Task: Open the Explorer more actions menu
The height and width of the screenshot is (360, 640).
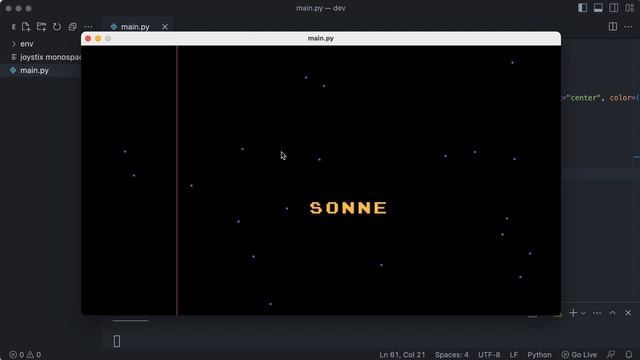Action: point(88,27)
